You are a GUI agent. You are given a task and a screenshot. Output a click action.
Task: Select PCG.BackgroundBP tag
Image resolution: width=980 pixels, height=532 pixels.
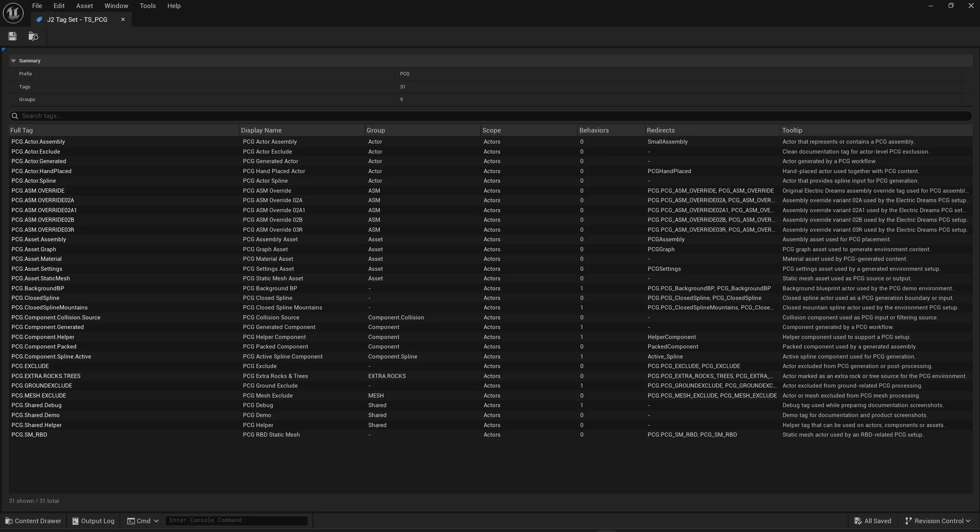pyautogui.click(x=38, y=288)
